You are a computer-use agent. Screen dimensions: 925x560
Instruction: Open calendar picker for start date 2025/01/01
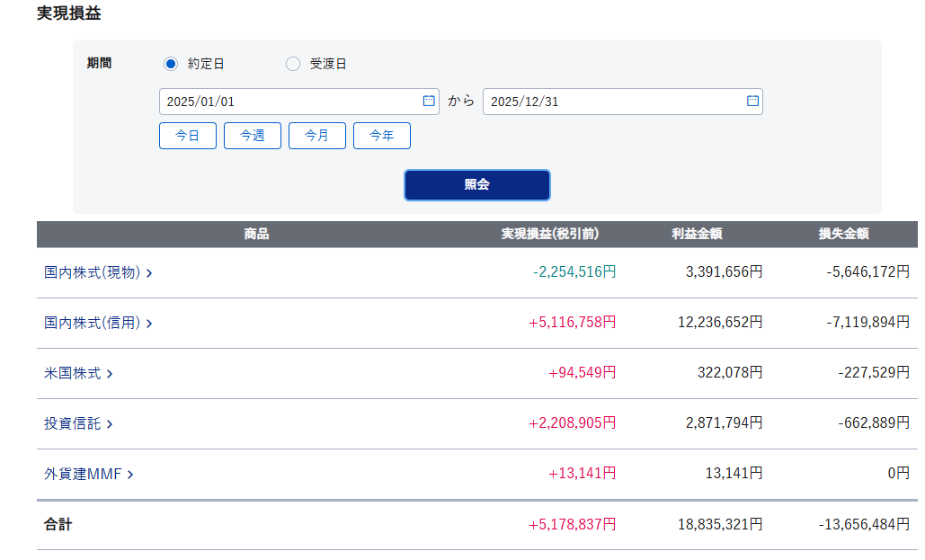(429, 102)
